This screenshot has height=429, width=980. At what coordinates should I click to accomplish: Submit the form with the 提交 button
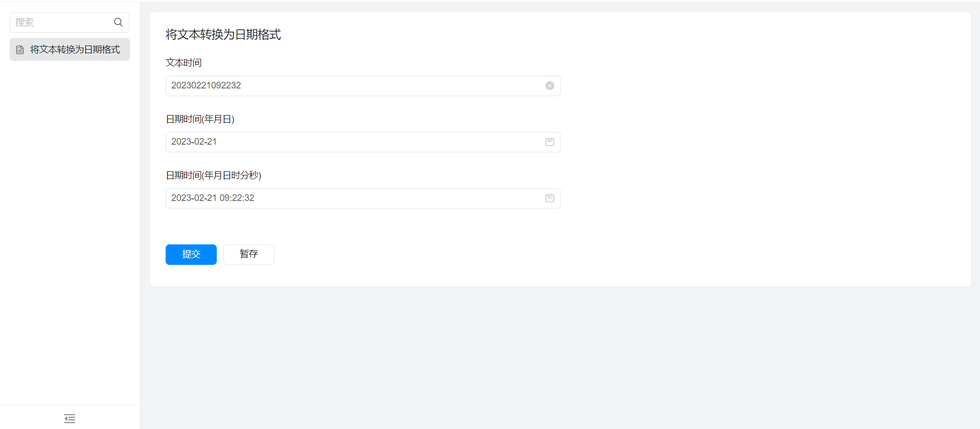point(191,255)
